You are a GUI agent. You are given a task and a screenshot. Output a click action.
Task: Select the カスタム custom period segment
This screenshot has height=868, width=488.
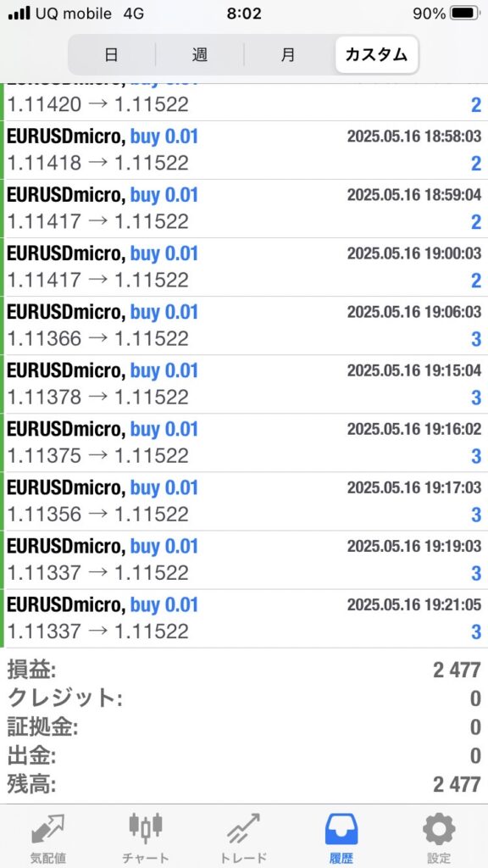click(x=376, y=55)
